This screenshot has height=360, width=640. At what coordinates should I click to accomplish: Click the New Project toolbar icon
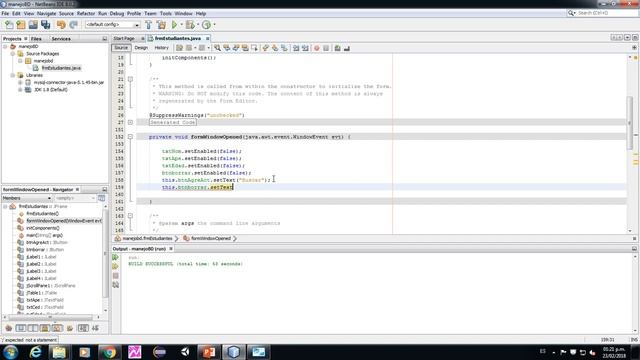[21, 25]
